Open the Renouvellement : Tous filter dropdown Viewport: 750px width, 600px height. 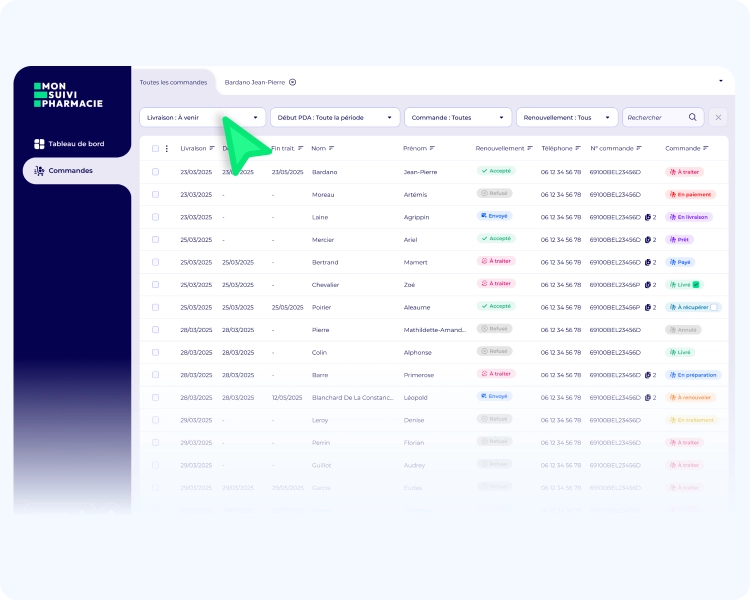(566, 117)
